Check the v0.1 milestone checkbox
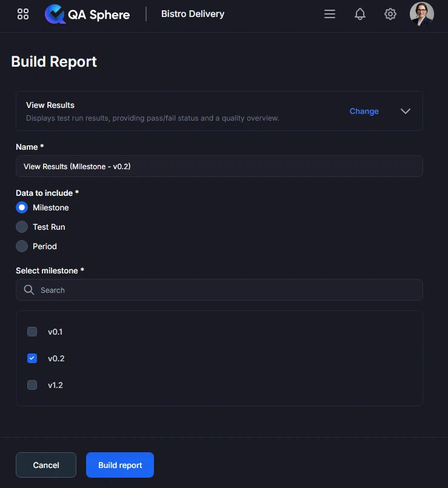Image resolution: width=448 pixels, height=488 pixels. 32,332
